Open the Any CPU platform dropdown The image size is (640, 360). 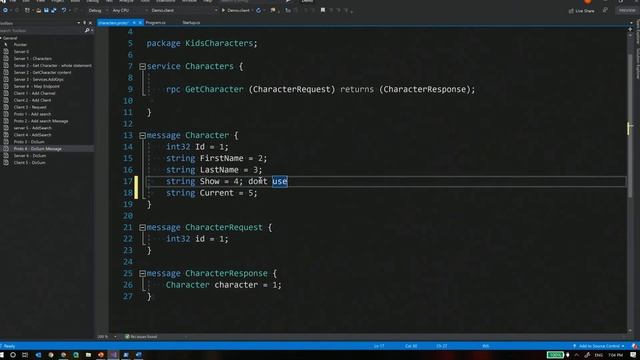coord(147,10)
